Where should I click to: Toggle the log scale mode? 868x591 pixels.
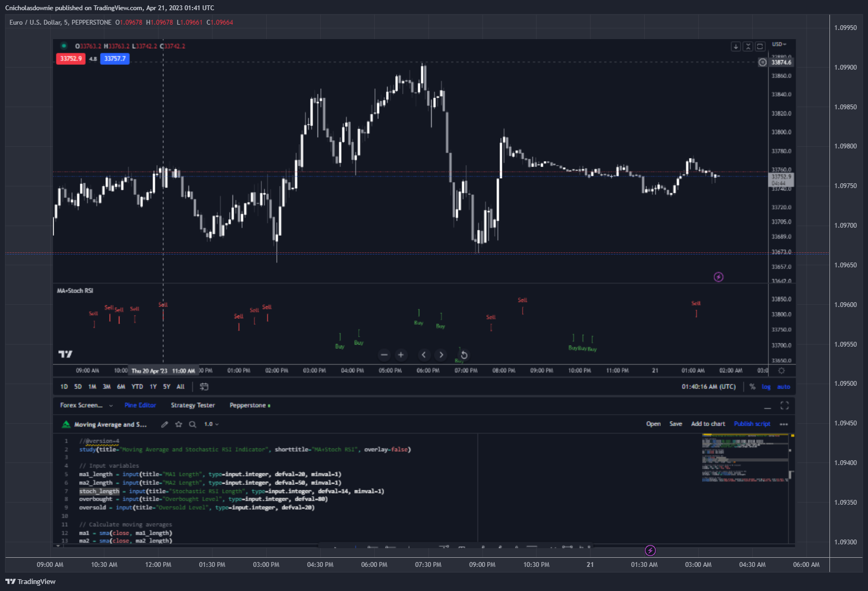click(766, 386)
